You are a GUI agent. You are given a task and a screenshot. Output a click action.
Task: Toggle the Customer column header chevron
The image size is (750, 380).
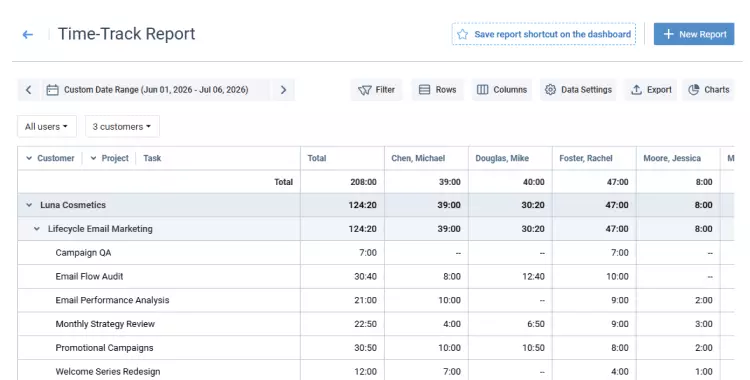[29, 158]
